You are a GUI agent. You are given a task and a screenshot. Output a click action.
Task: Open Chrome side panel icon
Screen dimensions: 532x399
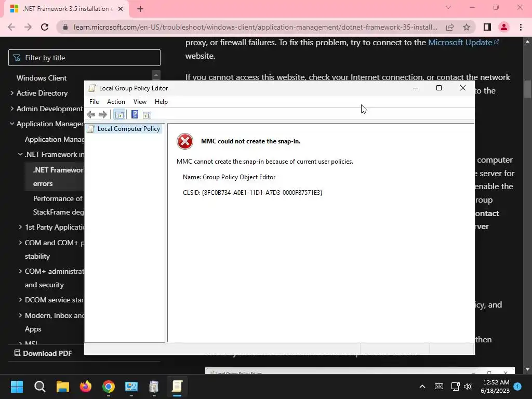click(x=487, y=27)
